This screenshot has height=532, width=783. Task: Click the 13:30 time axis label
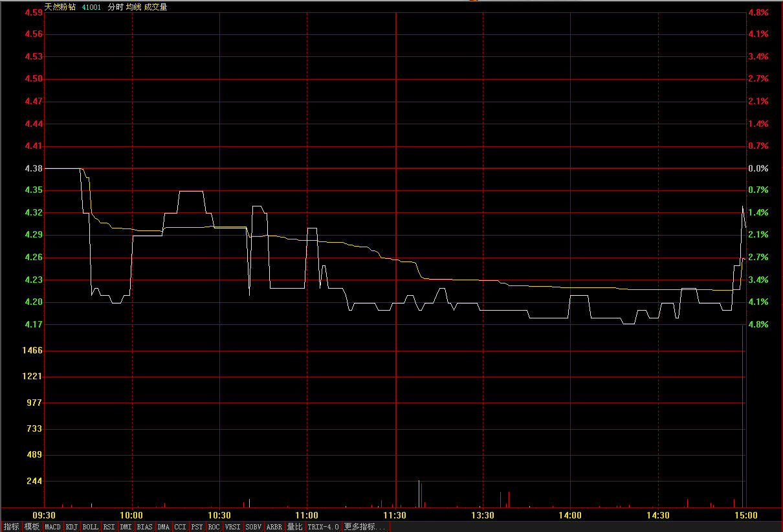pos(483,516)
